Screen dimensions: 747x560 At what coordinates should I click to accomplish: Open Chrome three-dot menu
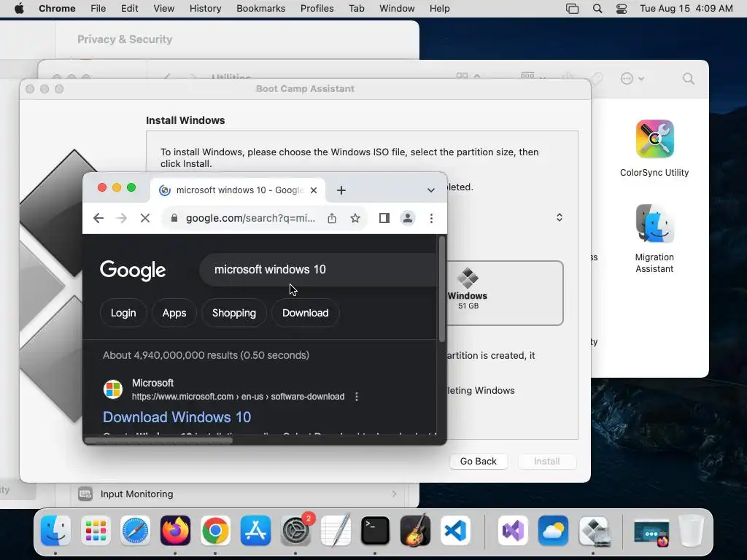[431, 218]
